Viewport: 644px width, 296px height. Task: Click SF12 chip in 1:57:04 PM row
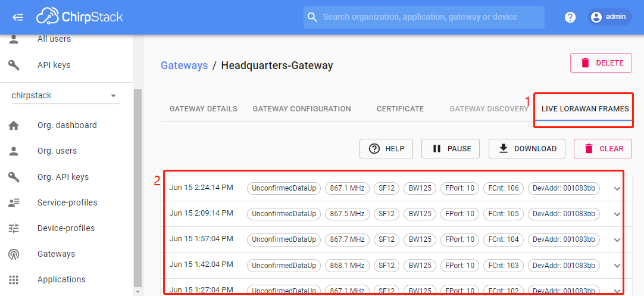[386, 239]
